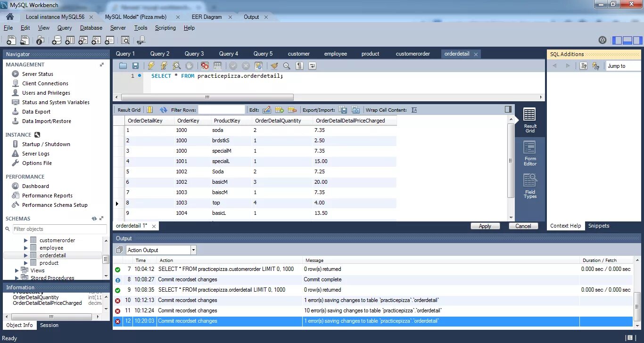Toggle the result side panel visibility

tap(508, 109)
